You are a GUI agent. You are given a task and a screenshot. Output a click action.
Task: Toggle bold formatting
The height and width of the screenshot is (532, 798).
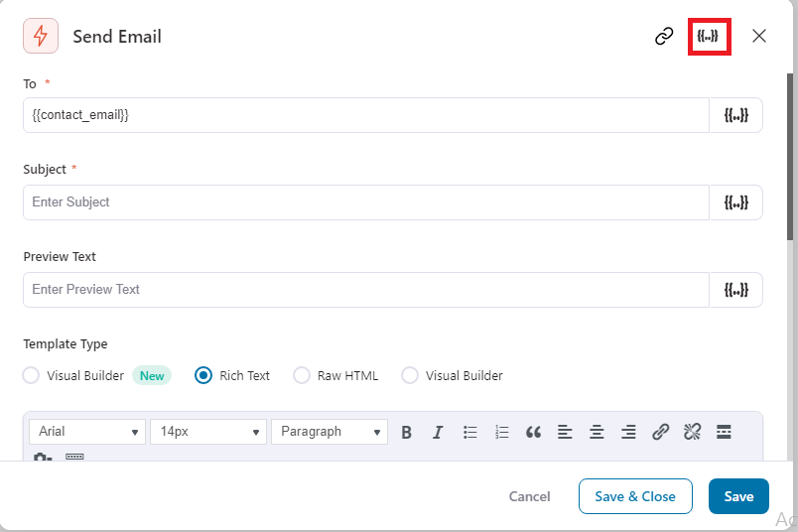[x=406, y=432]
